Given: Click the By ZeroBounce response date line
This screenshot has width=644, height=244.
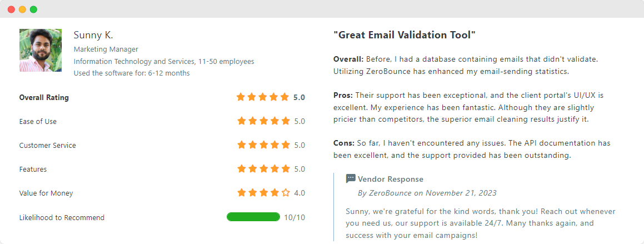Looking at the screenshot, I should coord(427,193).
